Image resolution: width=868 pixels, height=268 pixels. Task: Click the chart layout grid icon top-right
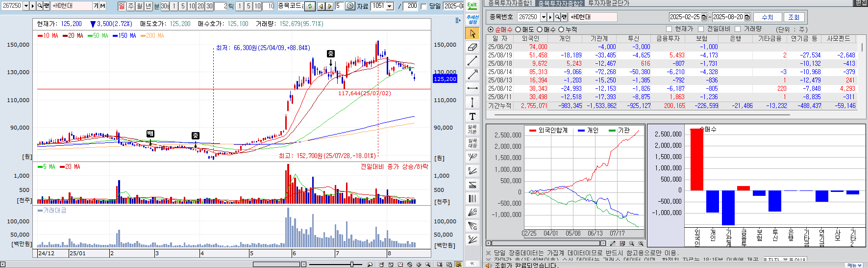[458, 20]
